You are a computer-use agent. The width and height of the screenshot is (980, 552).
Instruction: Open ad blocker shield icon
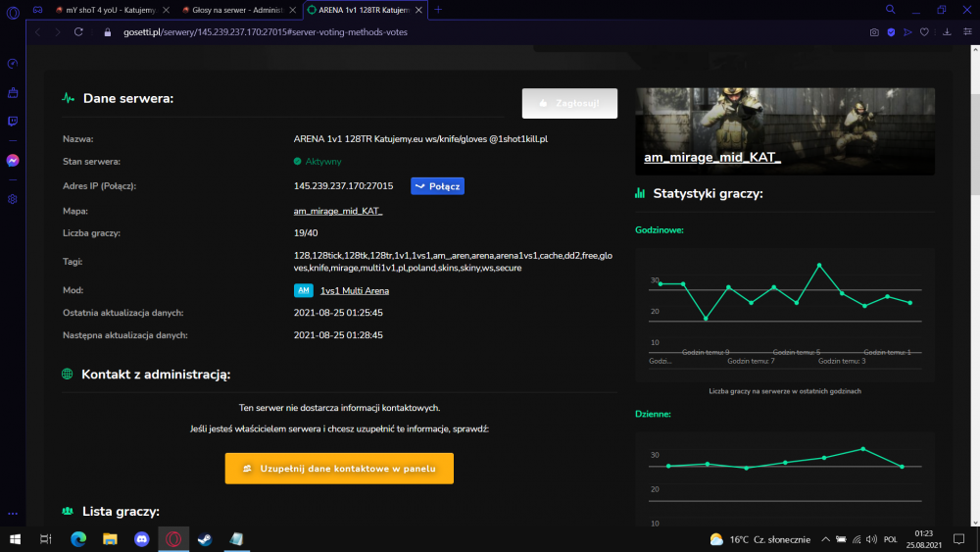(x=891, y=32)
